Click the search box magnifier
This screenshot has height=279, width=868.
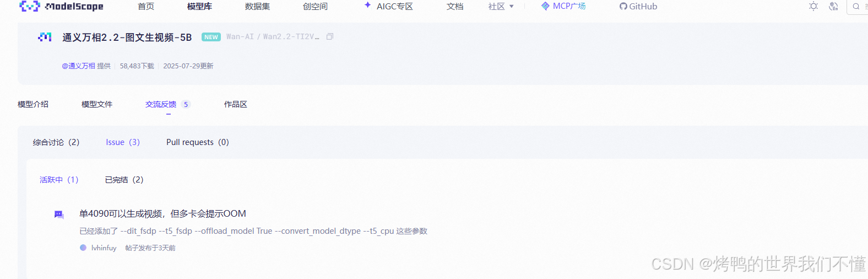(x=856, y=7)
